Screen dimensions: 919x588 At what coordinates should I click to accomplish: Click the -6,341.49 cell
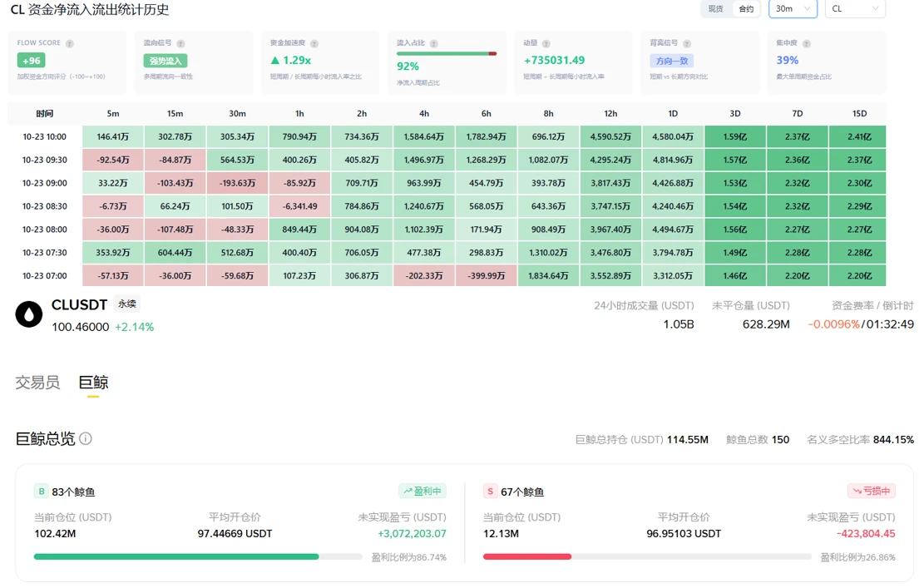(299, 206)
